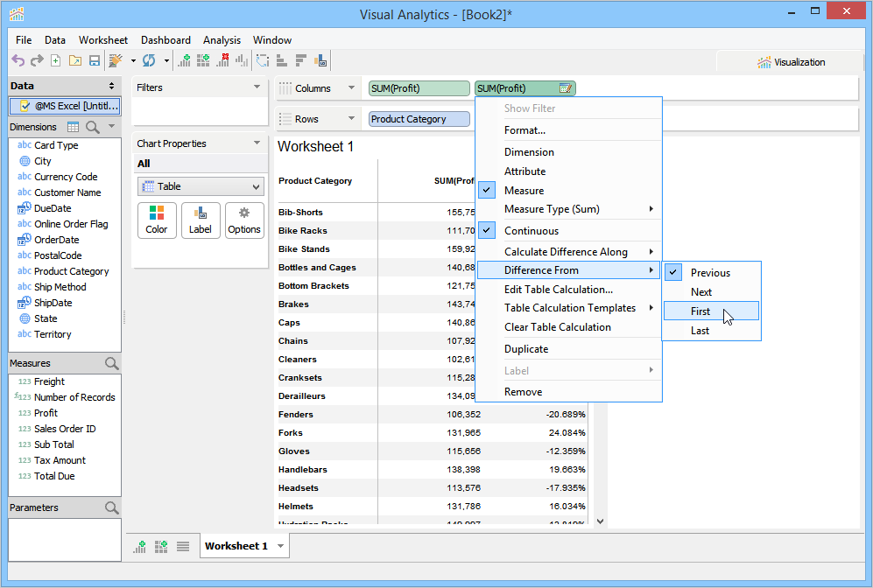Click the search icon beside Dimensions

point(93,127)
